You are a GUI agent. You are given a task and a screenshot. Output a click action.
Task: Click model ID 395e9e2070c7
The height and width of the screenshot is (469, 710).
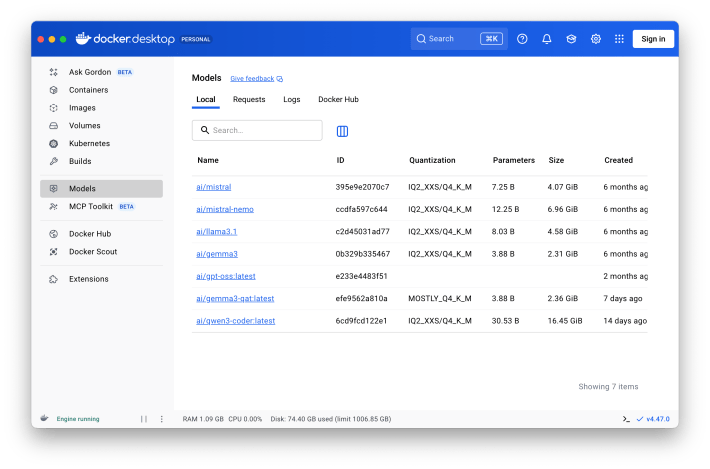(362, 187)
